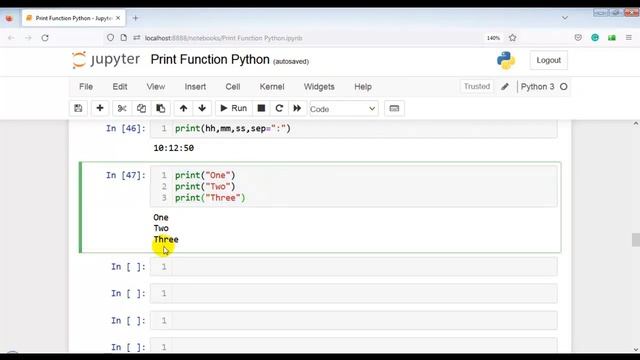Image resolution: width=640 pixels, height=360 pixels.
Task: Open the Widgets menu
Action: click(x=319, y=87)
